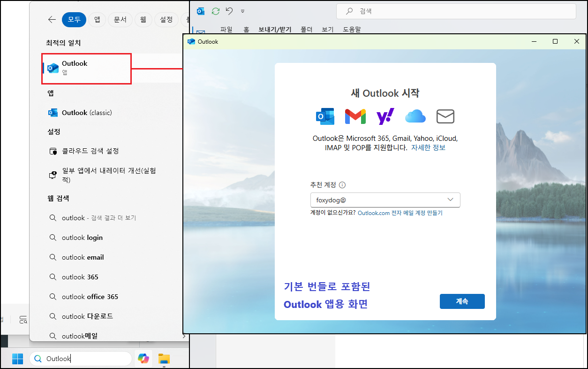Open 클라우드 검색 설정 settings entry
Viewport: 588px width, 369px height.
click(84, 151)
